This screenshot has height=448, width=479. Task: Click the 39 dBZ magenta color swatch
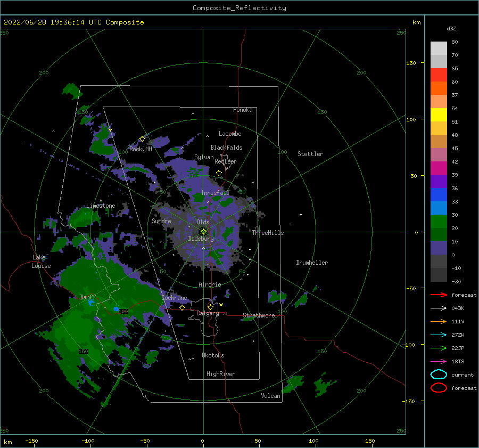(x=439, y=168)
